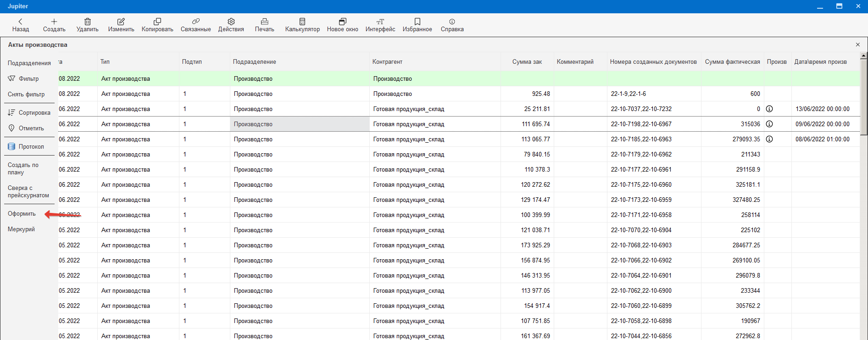Click the Фильтр funnel icon
This screenshot has width=868, height=340.
coord(11,78)
